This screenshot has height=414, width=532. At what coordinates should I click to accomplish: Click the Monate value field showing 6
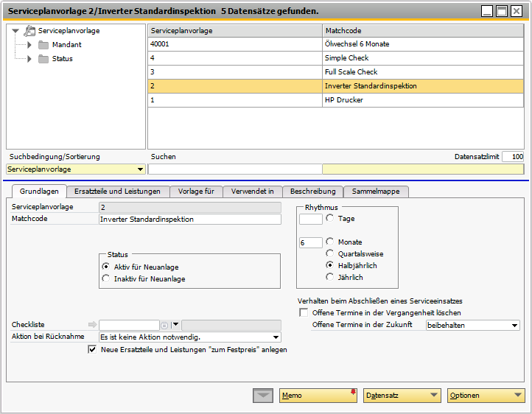click(x=311, y=243)
